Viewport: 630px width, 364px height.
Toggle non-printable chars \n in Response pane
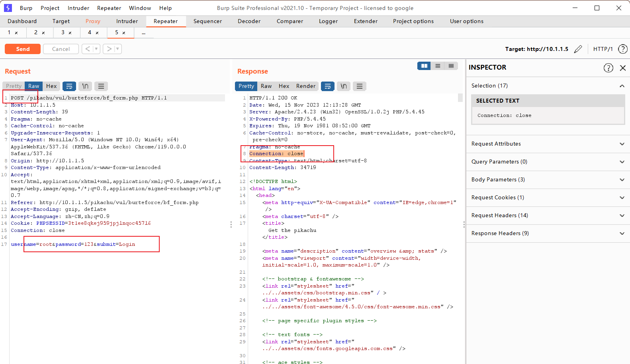pos(344,86)
